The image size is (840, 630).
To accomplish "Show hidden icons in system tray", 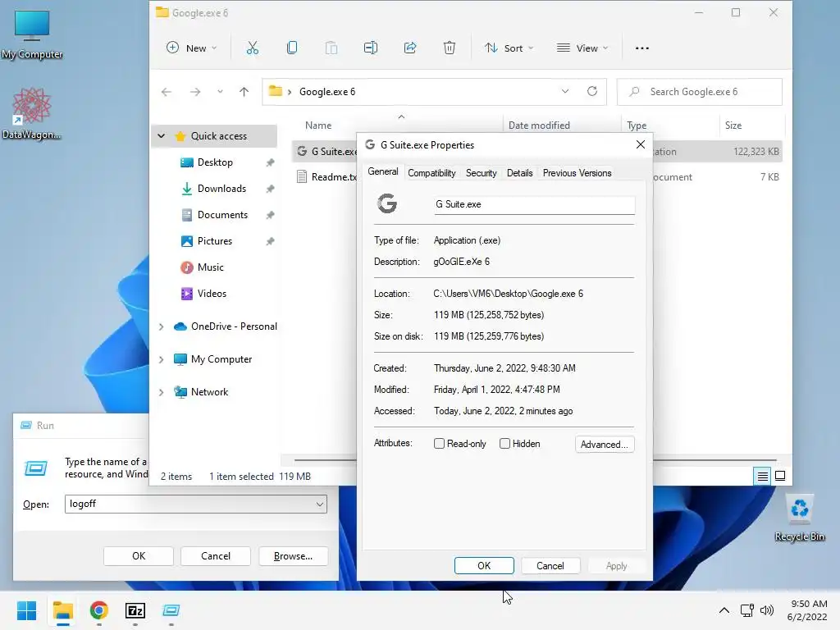I will click(x=724, y=610).
